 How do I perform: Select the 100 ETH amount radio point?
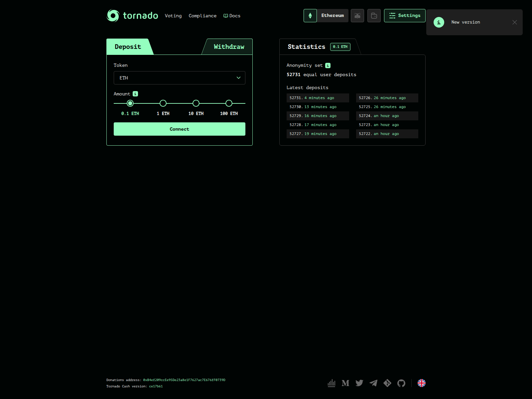click(229, 103)
